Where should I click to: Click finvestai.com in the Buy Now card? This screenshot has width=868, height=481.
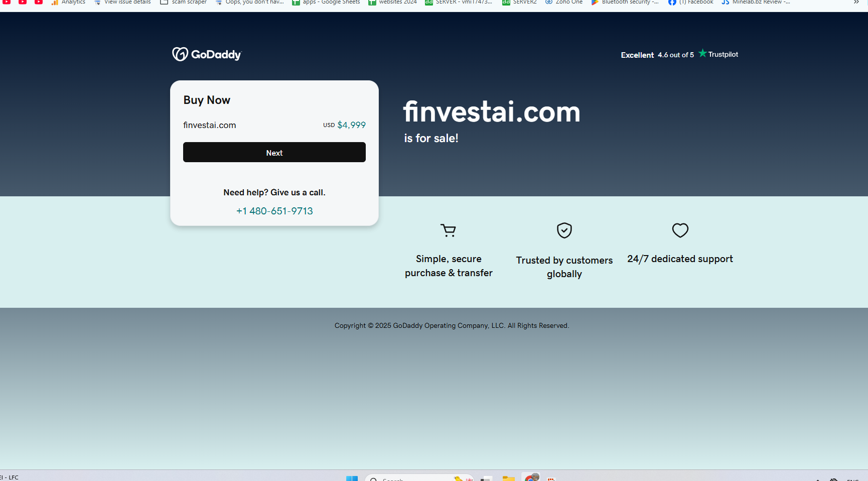210,125
